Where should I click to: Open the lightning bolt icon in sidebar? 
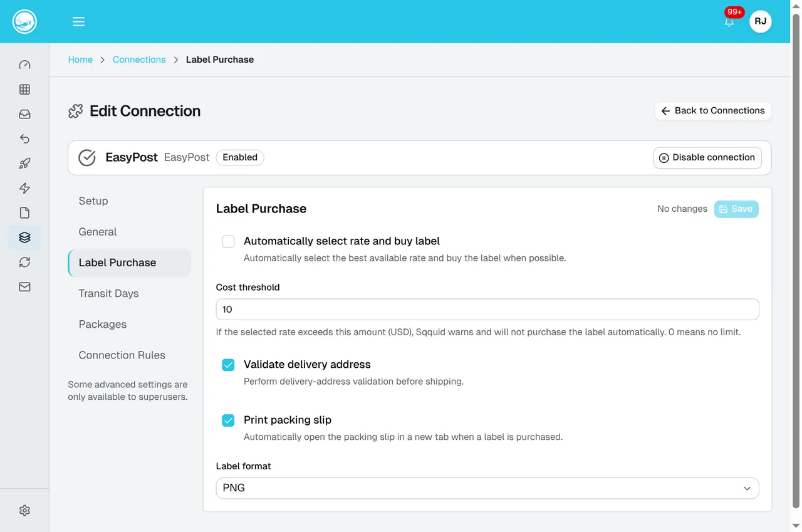click(24, 188)
